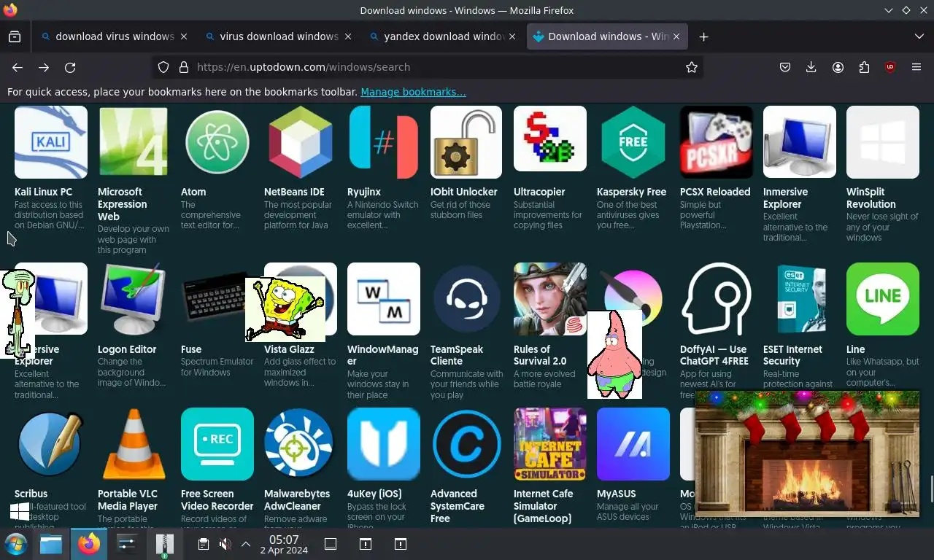934x560 pixels.
Task: Expand the list all tabs chevron
Action: tap(919, 36)
